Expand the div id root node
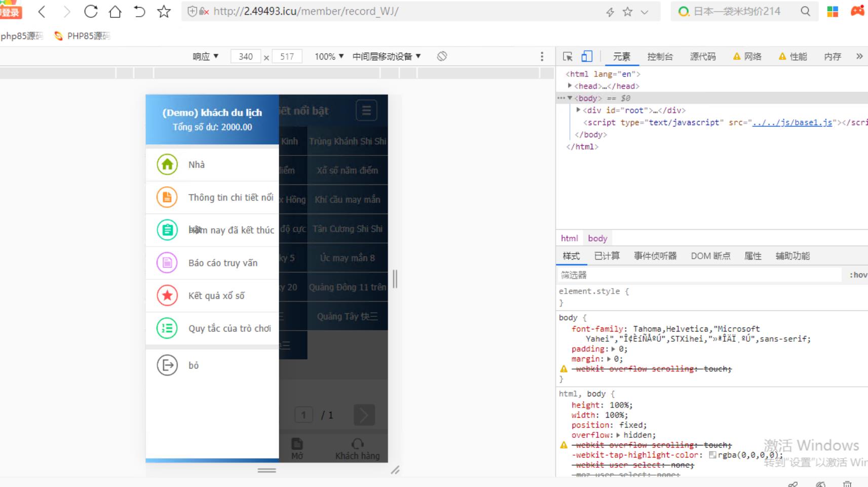The width and height of the screenshot is (868, 487). pos(578,110)
